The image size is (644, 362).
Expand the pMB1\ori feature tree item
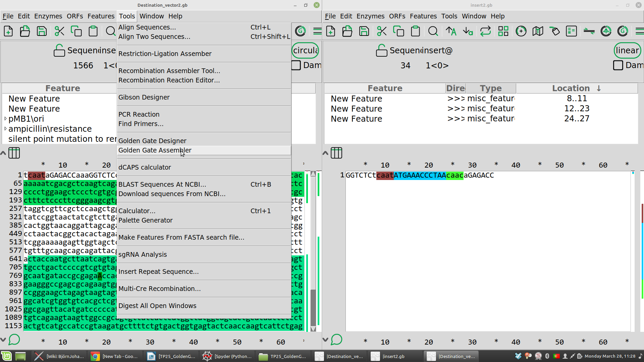coord(6,119)
